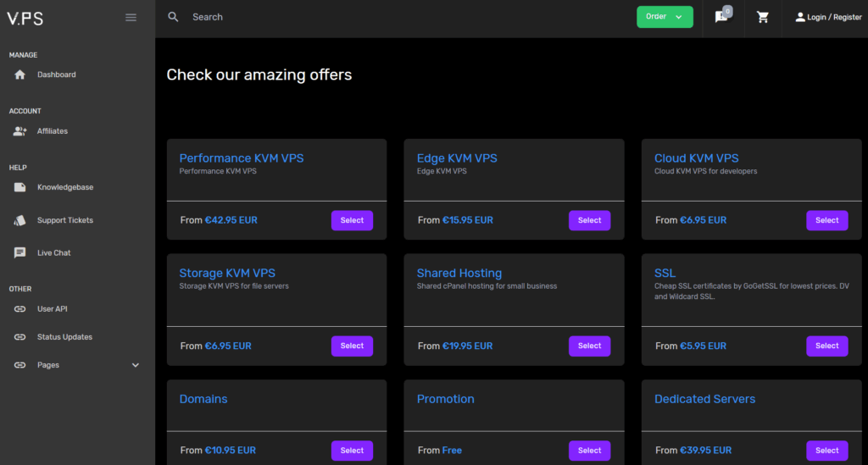Screen dimensions: 868x465
Task: Click the search magnifier icon
Action: 173,17
